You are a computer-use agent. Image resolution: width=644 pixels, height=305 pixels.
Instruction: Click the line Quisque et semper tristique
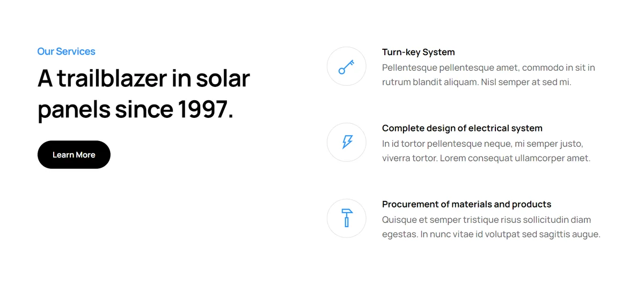pos(486,220)
